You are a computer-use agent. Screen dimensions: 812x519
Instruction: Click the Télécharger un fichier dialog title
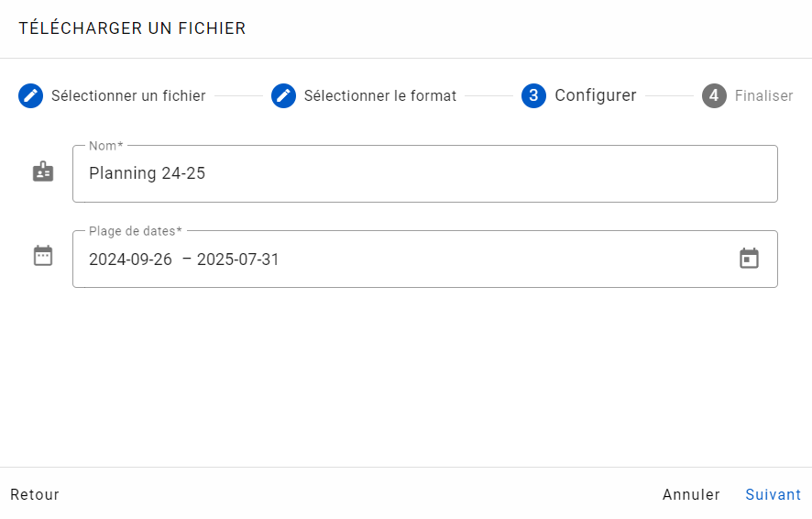[x=132, y=28]
